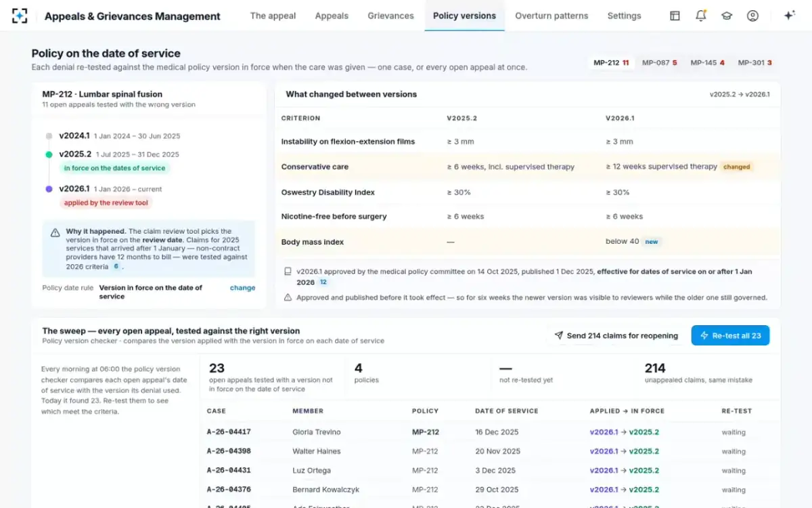Select version v2024.1 in the timeline
Image resolution: width=812 pixels, height=508 pixels.
coord(74,136)
